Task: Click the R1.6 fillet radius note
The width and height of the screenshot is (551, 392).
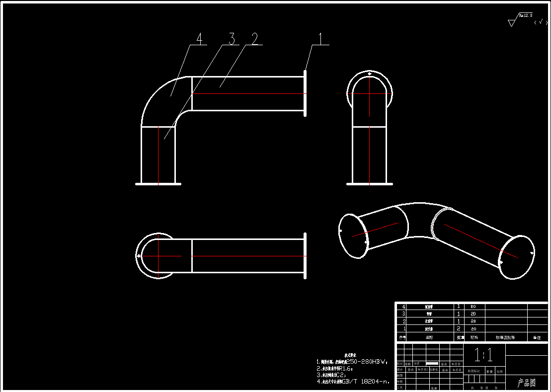Action: point(334,369)
